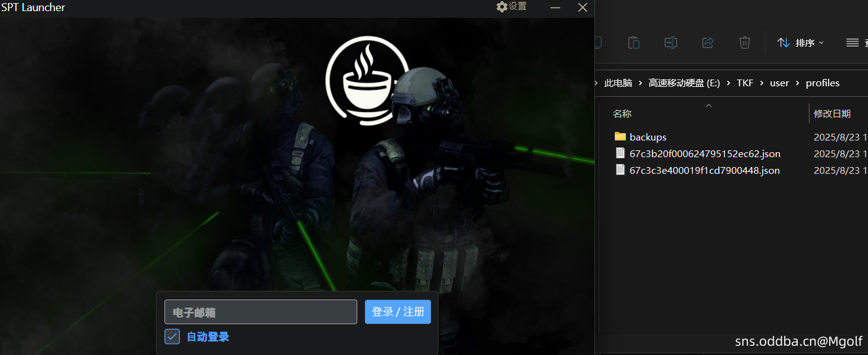Toggle the 自动登录 checkbox
This screenshot has width=868, height=355.
(x=172, y=337)
